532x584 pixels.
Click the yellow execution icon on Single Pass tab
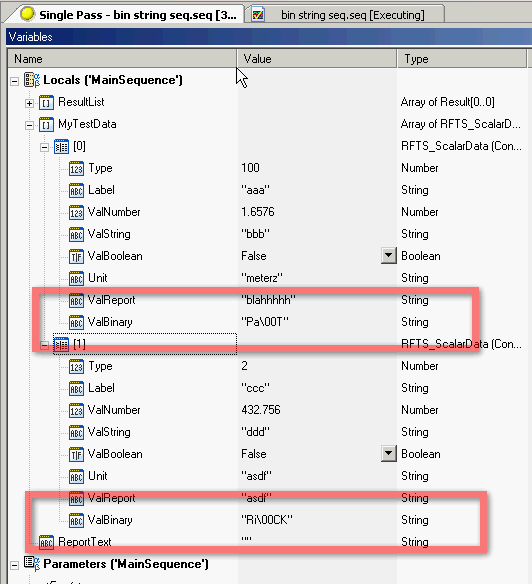[27, 14]
